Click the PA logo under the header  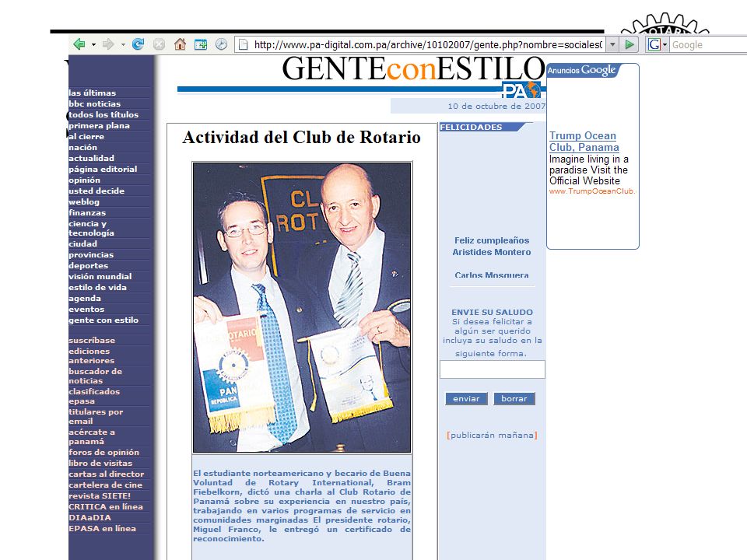tap(521, 90)
